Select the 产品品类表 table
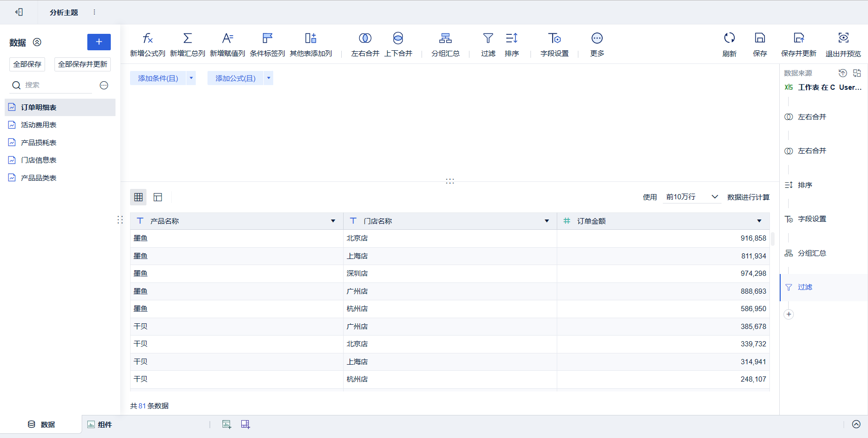868x438 pixels. [x=60, y=178]
